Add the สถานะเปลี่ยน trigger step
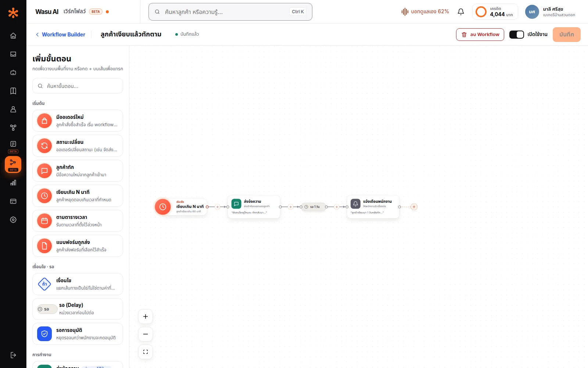The height and width of the screenshot is (368, 588). tap(78, 146)
